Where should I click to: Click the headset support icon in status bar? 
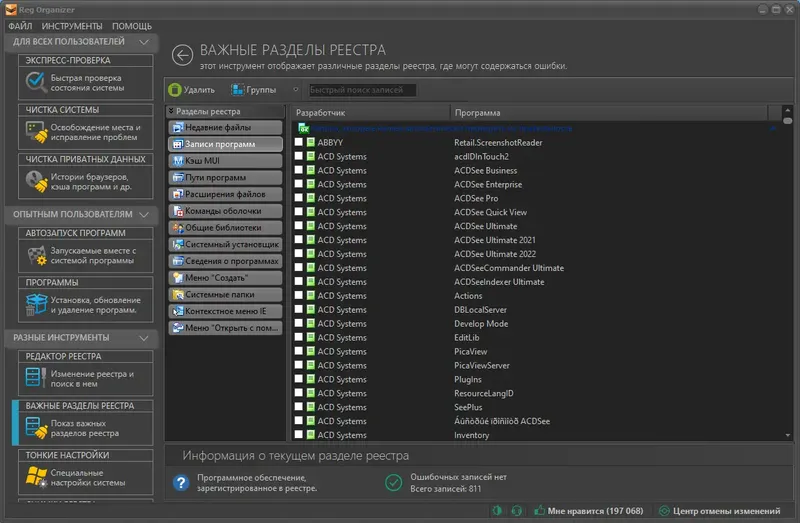[x=516, y=510]
